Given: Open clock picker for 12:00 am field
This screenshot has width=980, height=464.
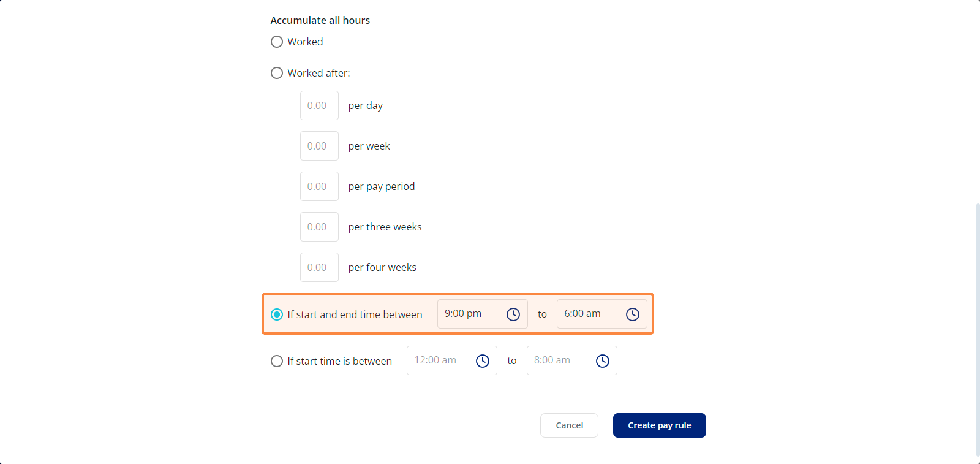Looking at the screenshot, I should pyautogui.click(x=482, y=360).
